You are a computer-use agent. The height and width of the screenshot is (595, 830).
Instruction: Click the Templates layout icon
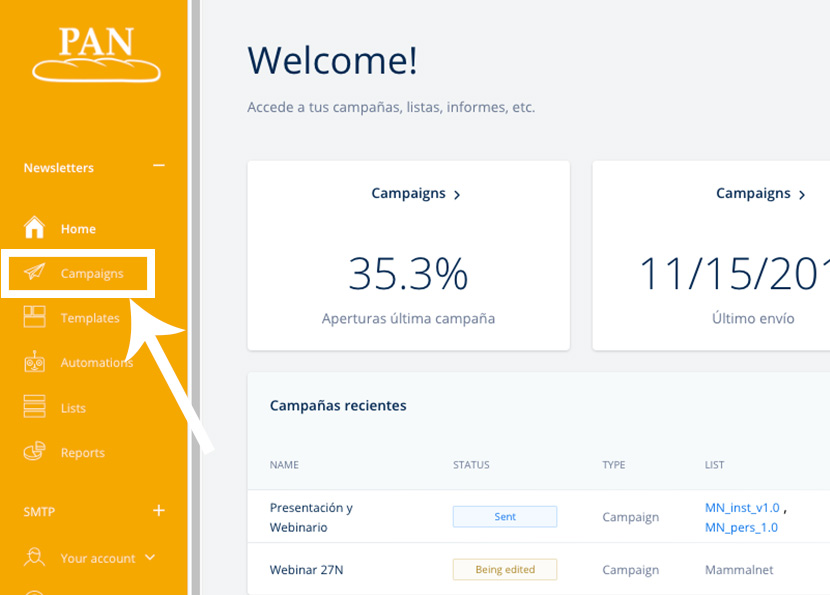tap(35, 318)
